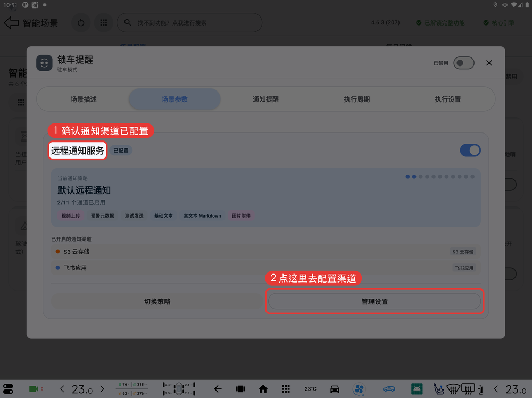This screenshot has width=532, height=398.
Task: Focus the 找不到功能 search field
Action: (x=189, y=23)
